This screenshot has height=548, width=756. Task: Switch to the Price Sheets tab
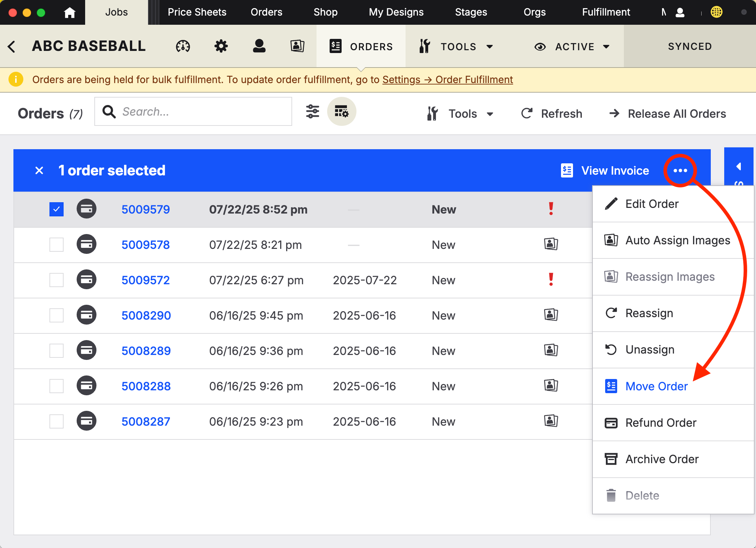pyautogui.click(x=197, y=12)
